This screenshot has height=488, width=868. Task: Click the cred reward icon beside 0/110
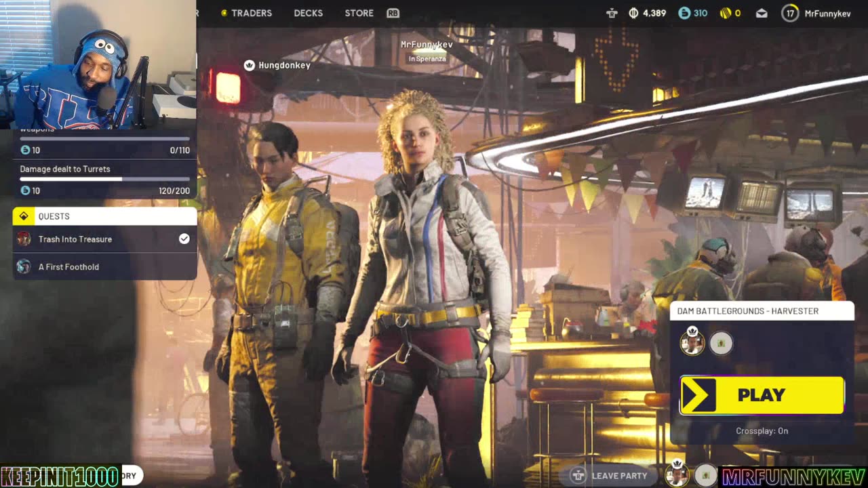coord(25,150)
